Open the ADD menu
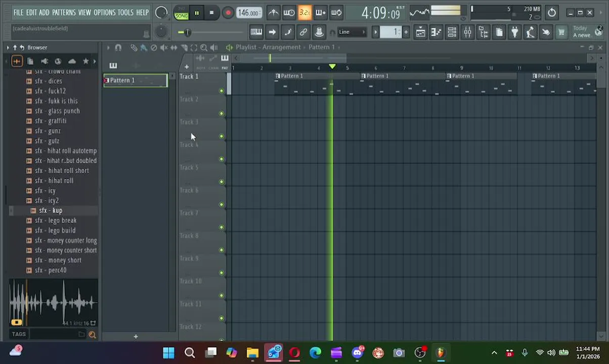 coord(45,12)
